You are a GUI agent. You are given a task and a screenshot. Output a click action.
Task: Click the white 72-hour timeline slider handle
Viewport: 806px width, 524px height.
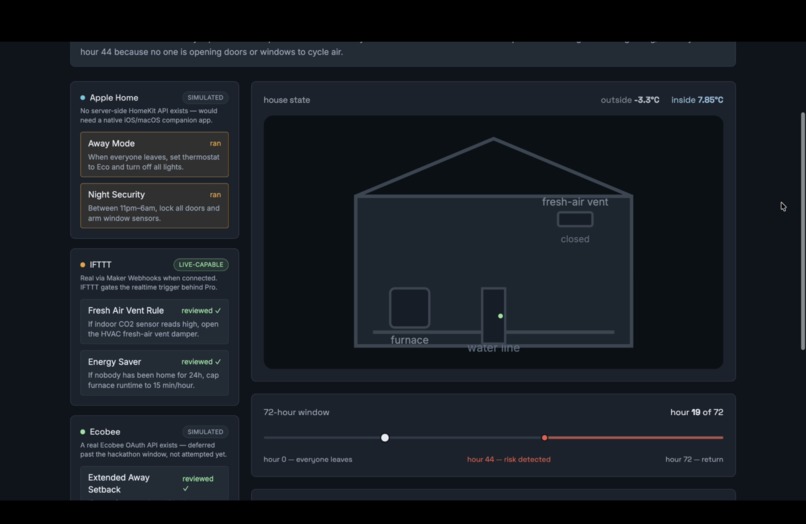(385, 438)
